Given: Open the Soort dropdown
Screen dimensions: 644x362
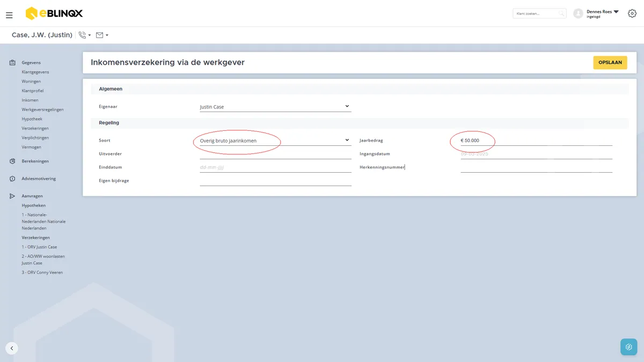Looking at the screenshot, I should click(x=275, y=141).
